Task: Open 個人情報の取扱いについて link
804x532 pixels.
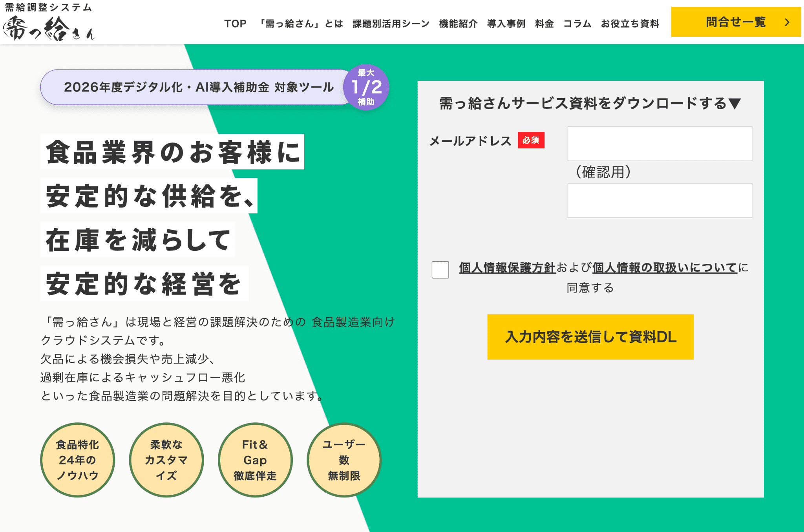Action: click(x=665, y=268)
